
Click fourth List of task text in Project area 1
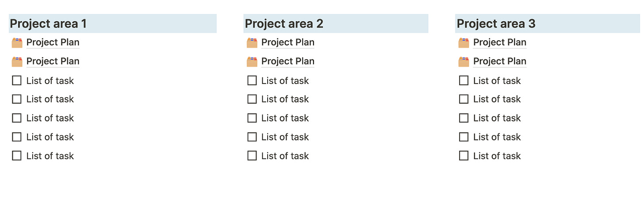(x=50, y=137)
